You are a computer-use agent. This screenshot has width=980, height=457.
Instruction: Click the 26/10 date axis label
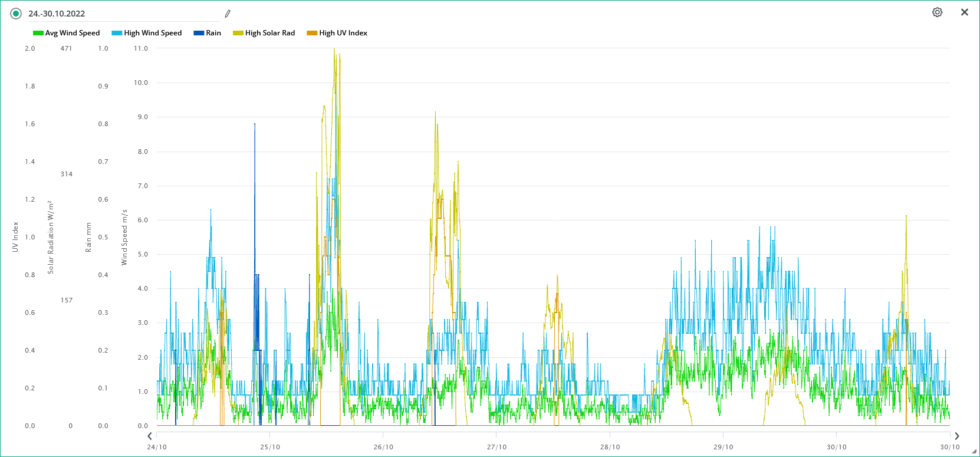pos(383,447)
